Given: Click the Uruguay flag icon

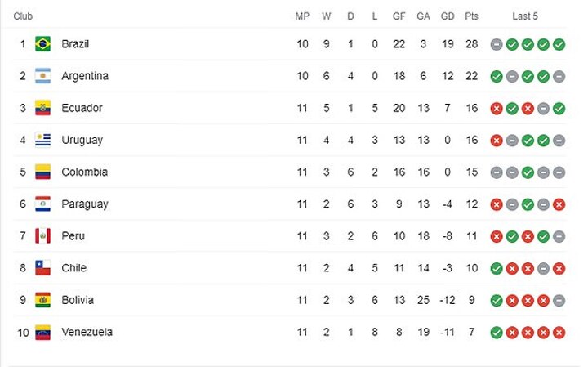Looking at the screenshot, I should tap(43, 140).
